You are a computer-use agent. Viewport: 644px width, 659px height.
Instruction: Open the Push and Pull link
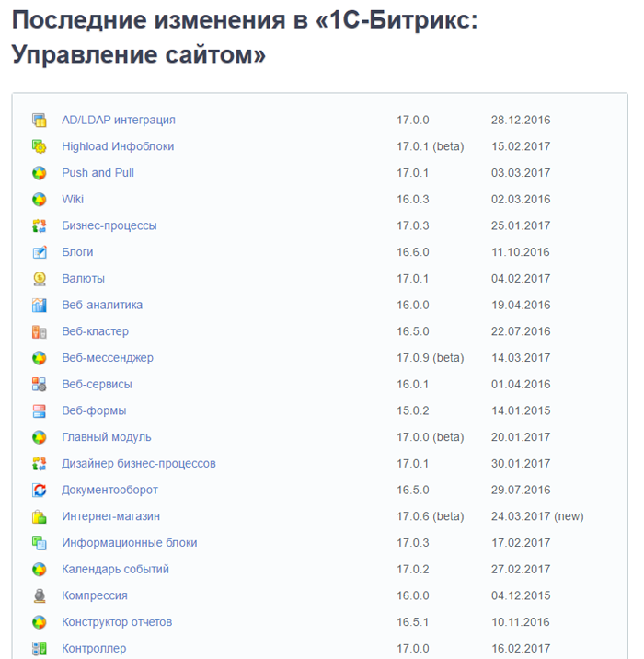coord(98,173)
